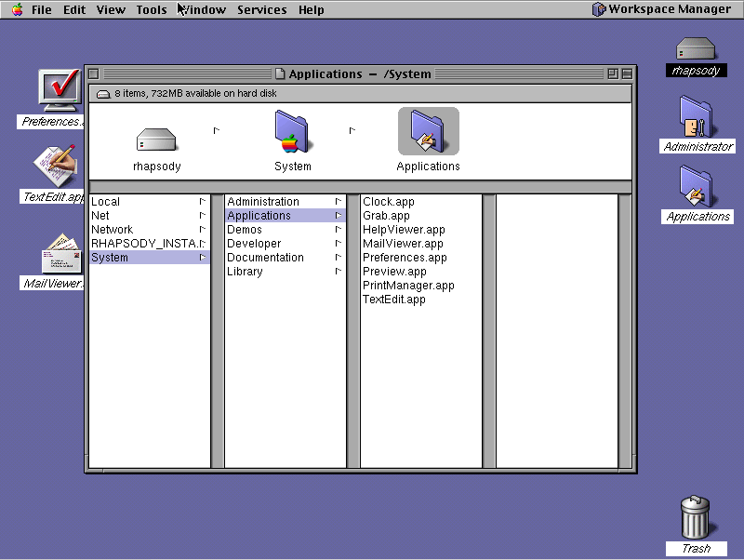The image size is (744, 560).
Task: Select the Applications folder desktop icon
Action: point(697,186)
